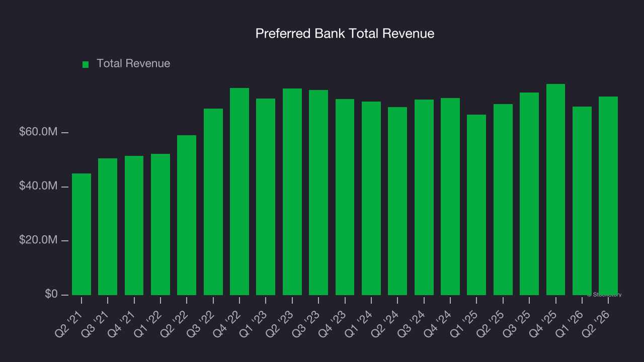Select the bar above Q2 '26
The image size is (644, 362).
608,196
